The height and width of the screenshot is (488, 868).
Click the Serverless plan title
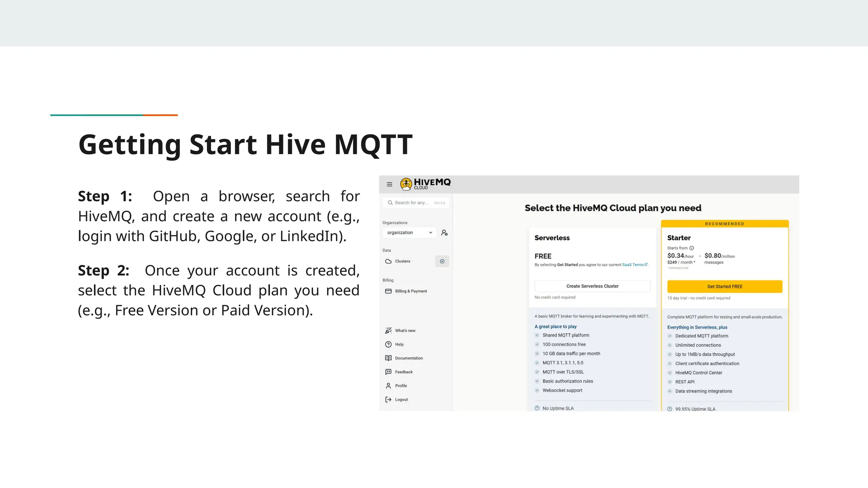(552, 238)
